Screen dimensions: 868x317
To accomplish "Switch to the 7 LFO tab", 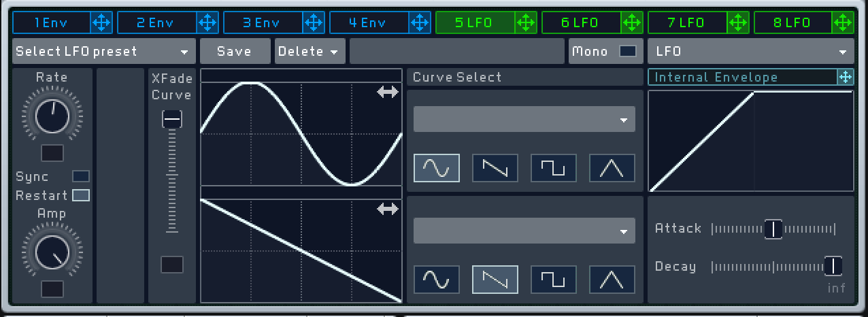I will 688,22.
